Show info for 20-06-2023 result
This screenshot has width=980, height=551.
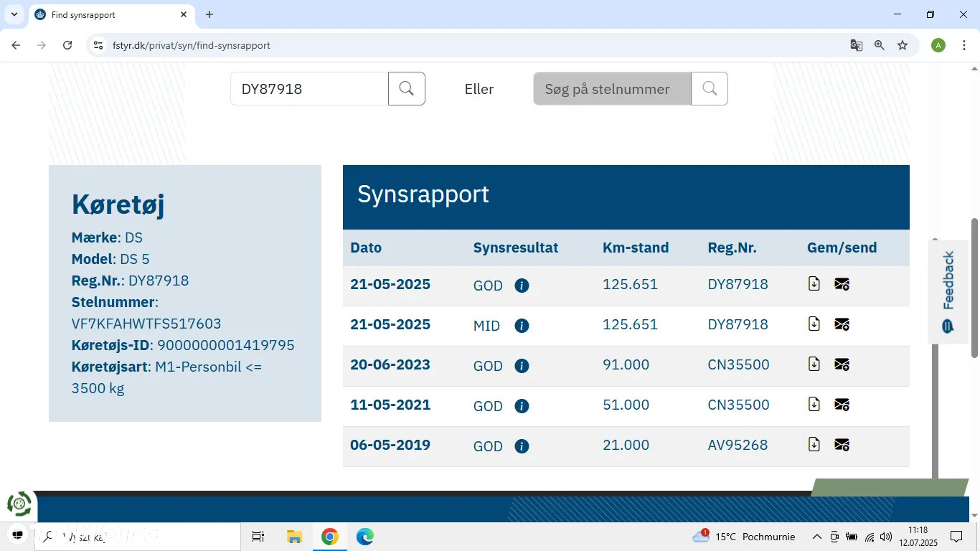(522, 366)
